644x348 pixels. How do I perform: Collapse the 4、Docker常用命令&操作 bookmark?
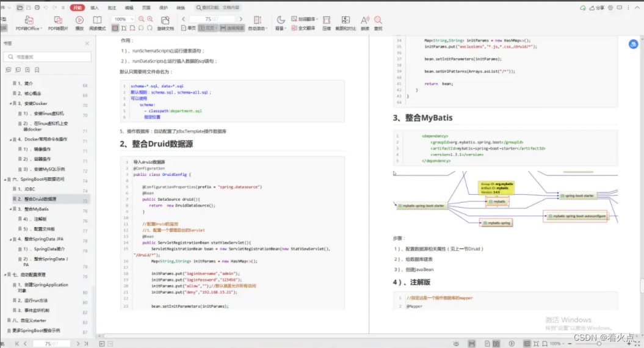pos(10,139)
